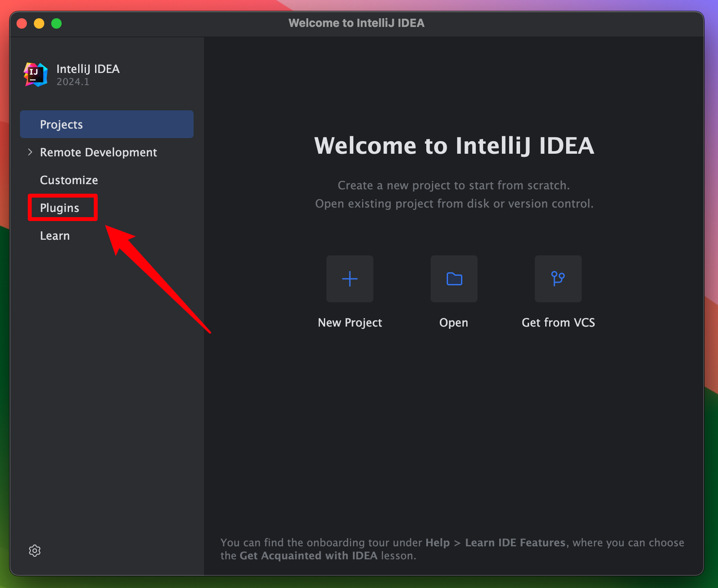Click the Welcome to IntelliJ IDEA heading
This screenshot has height=588, width=718.
454,145
